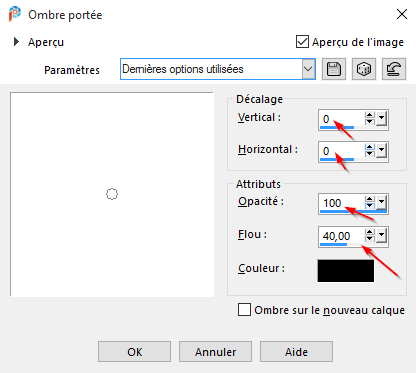Reset to default with the arrow icon
416x373 pixels.
pos(394,69)
